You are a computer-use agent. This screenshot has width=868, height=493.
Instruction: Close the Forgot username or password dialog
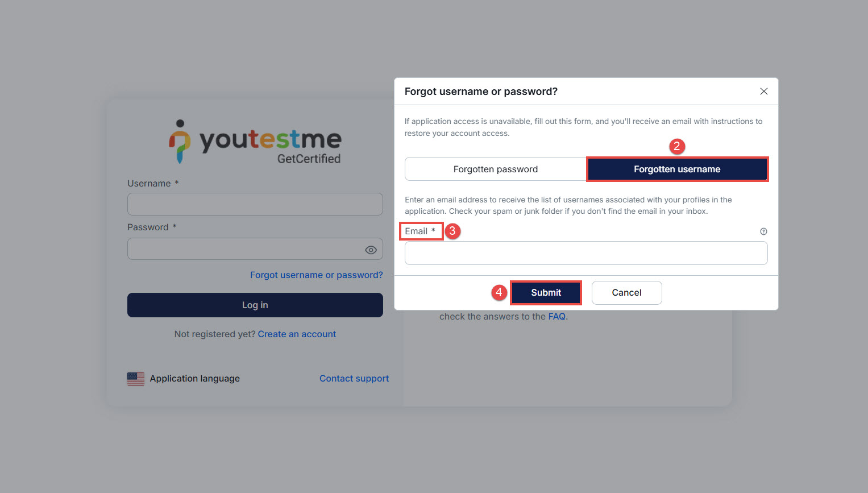point(763,92)
